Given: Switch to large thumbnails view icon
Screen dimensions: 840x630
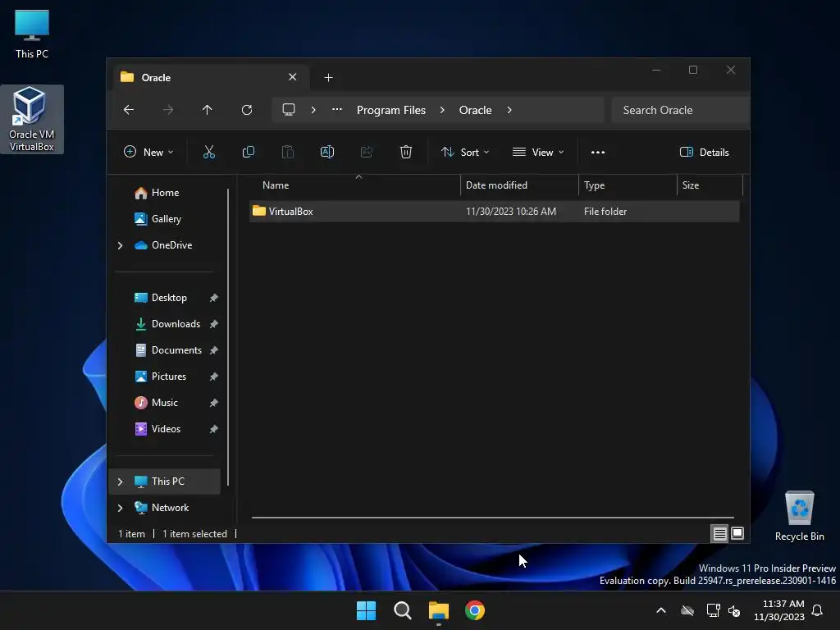Looking at the screenshot, I should click(x=737, y=533).
